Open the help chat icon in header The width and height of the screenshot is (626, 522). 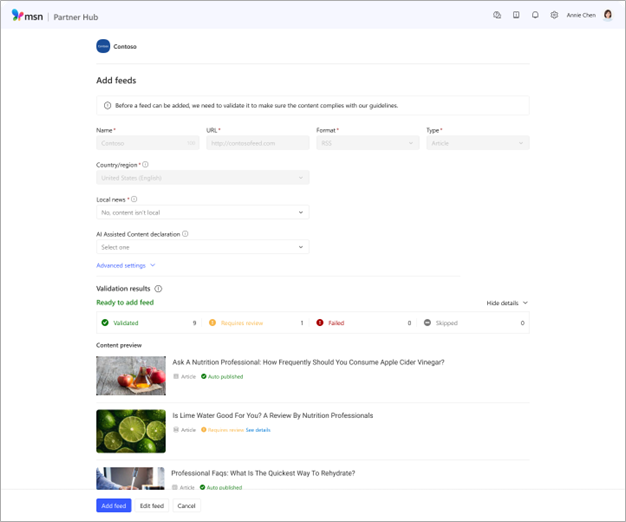[498, 15]
